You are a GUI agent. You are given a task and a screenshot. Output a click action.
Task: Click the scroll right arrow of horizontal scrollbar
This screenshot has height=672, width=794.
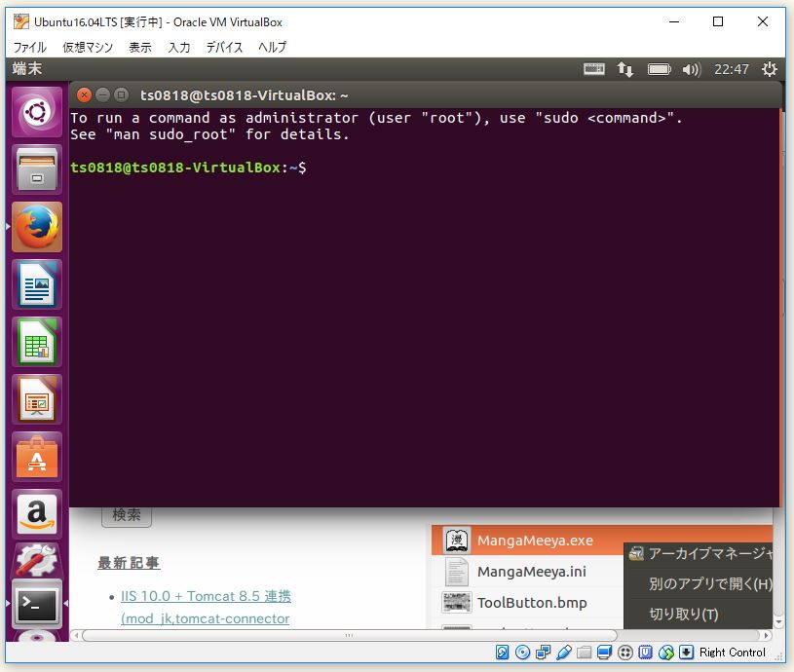767,635
